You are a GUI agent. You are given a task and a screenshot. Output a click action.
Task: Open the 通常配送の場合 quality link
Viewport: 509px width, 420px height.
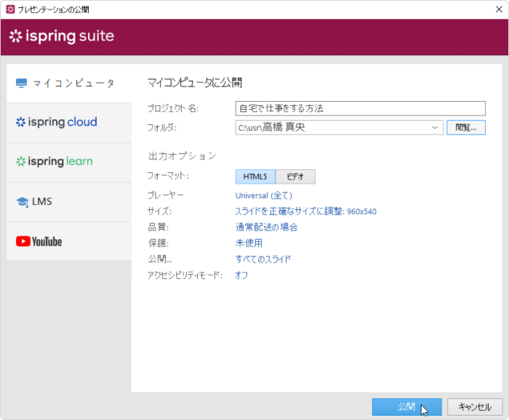click(x=266, y=227)
